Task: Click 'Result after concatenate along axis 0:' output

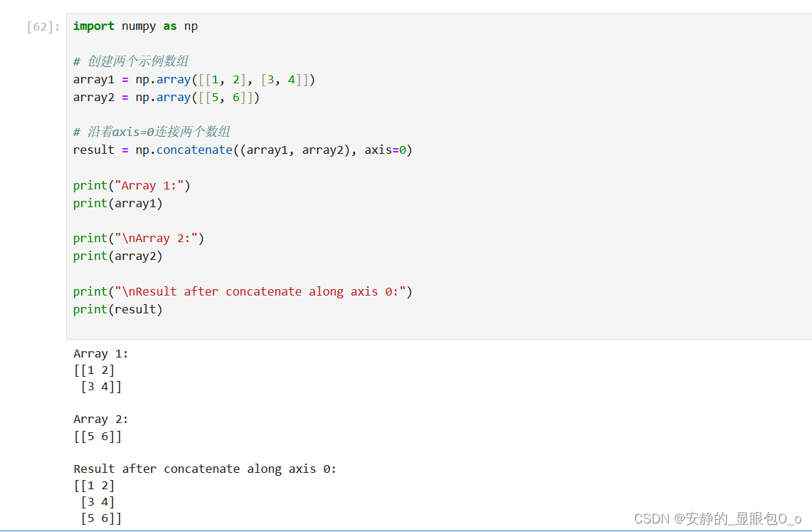Action: (x=204, y=469)
